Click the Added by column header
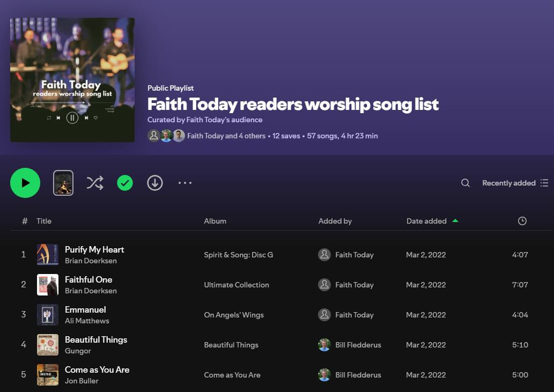The width and height of the screenshot is (554, 392). (335, 221)
